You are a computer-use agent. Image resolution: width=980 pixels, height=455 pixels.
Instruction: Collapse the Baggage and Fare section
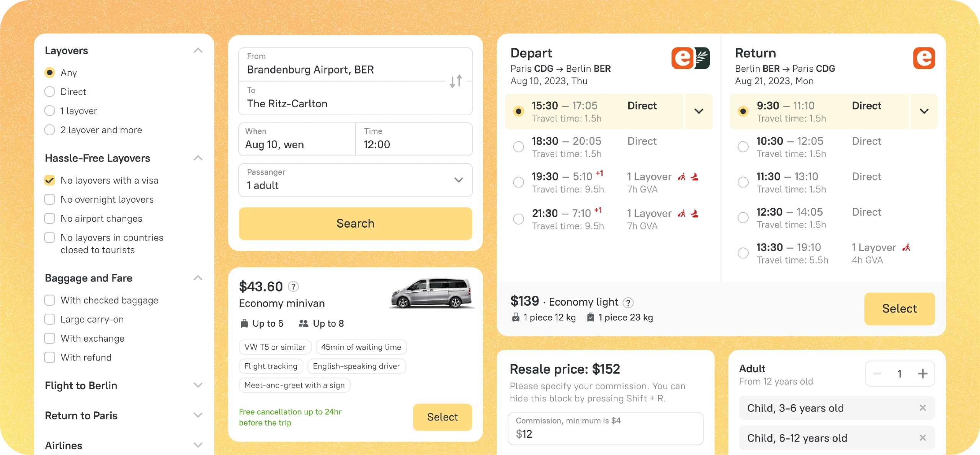[x=198, y=278]
